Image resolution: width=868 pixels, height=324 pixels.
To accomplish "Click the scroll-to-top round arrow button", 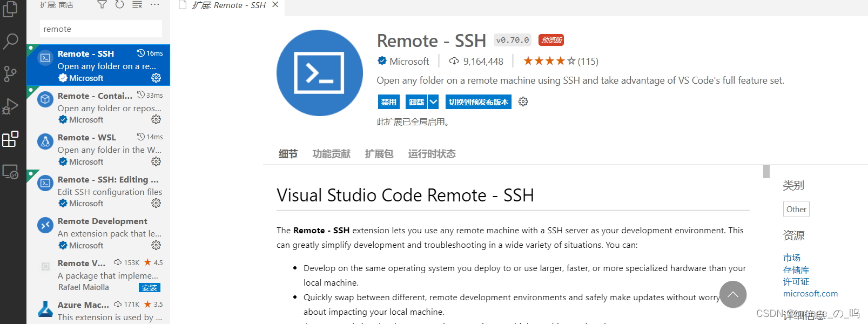I will tap(733, 294).
